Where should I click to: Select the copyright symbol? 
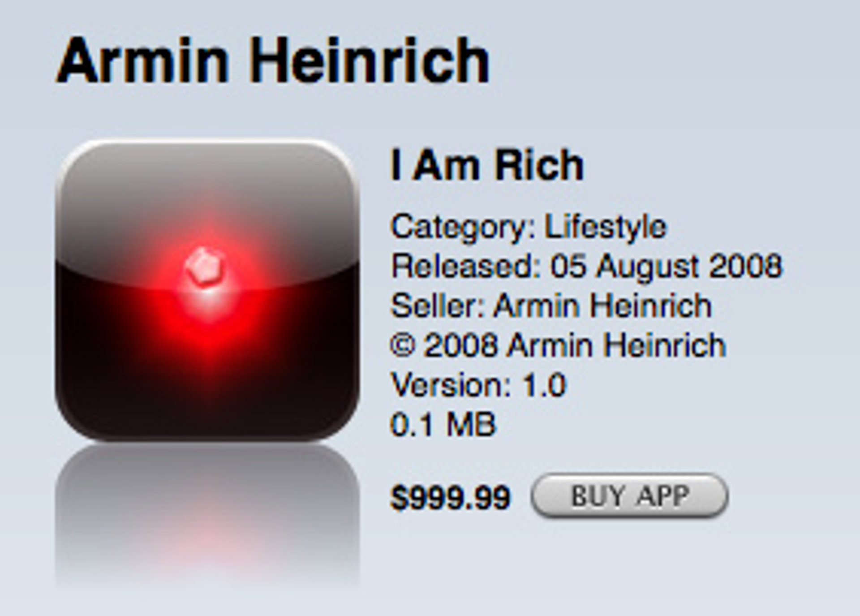(x=403, y=345)
